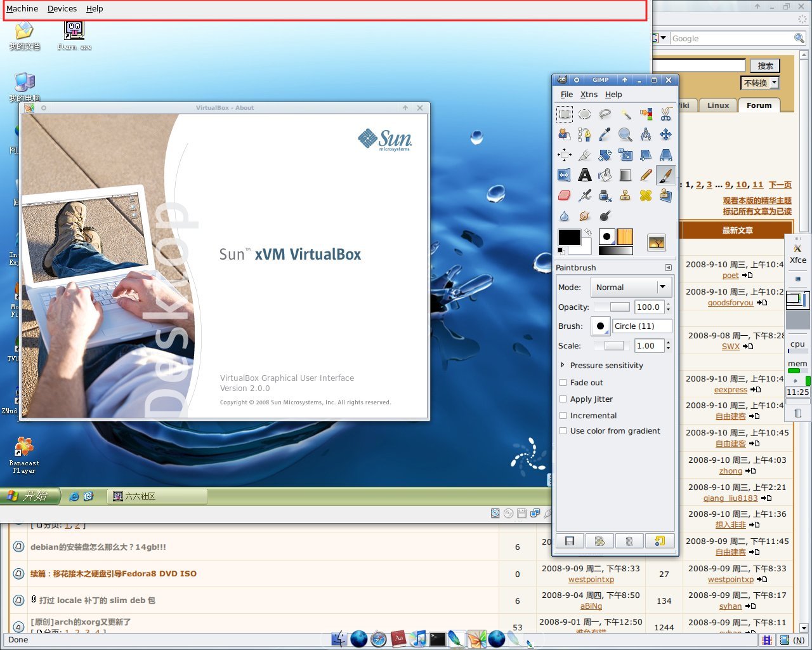Click the Save options button at GIMP bottom
Viewport: 812px width, 650px height.
[x=570, y=541]
